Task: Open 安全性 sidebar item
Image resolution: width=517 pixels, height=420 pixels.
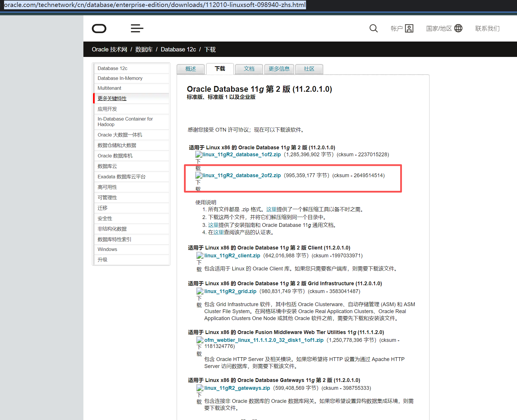Action: pos(131,218)
